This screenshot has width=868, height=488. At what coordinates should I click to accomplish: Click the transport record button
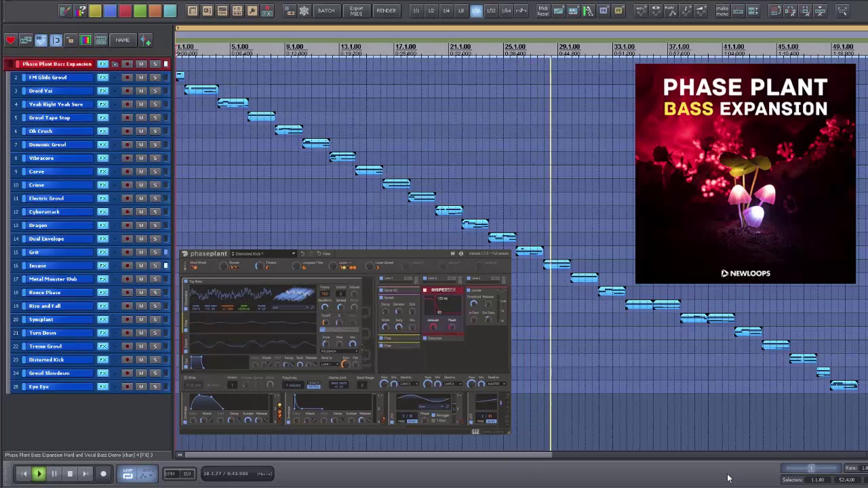point(103,474)
